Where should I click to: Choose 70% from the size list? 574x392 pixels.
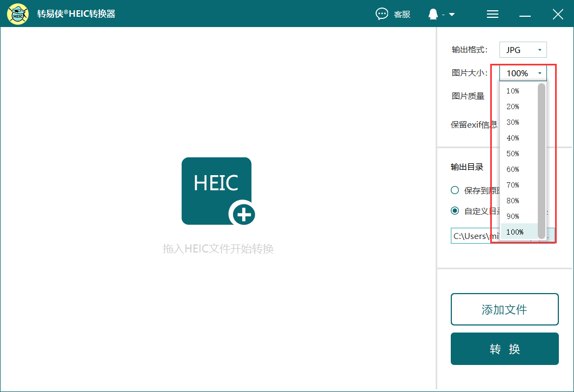coord(519,185)
